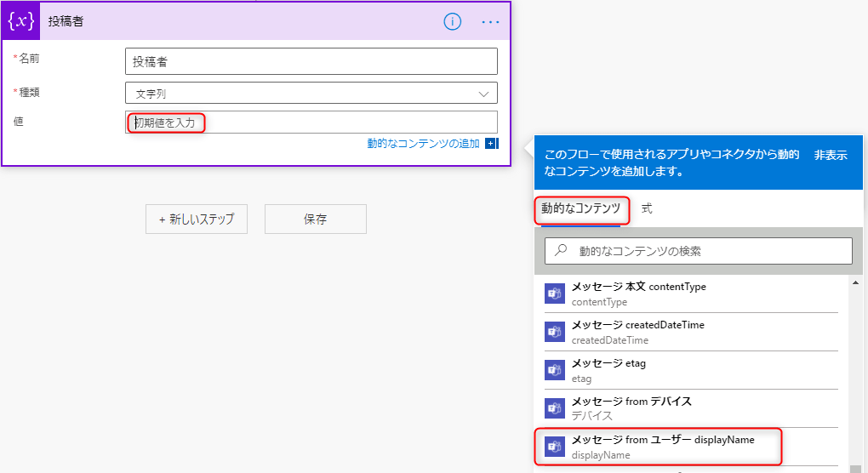Click the 値 field with 初期値を入力 placeholder
This screenshot has width=868, height=473.
pyautogui.click(x=311, y=123)
